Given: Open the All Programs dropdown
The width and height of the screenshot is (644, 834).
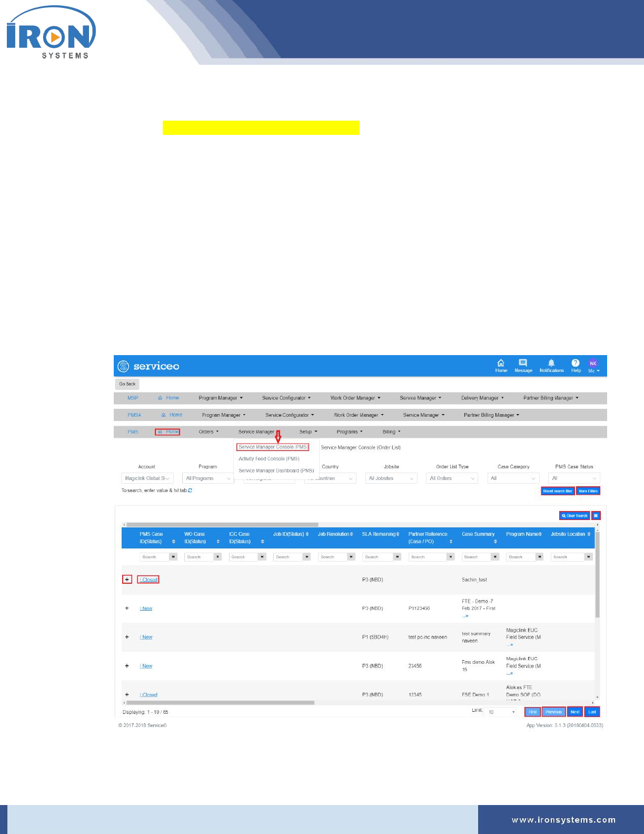Looking at the screenshot, I should click(208, 478).
